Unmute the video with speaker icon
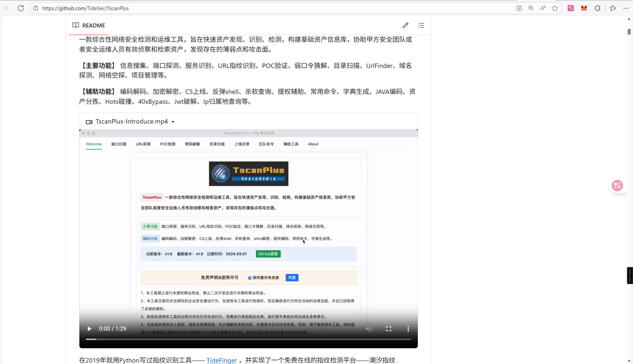Image resolution: width=633 pixels, height=364 pixels. 369,329
